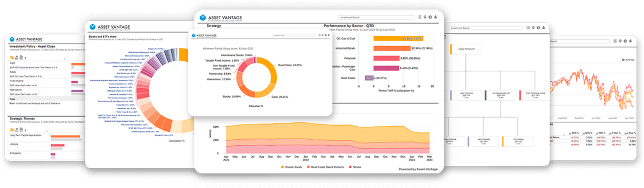Click the 'Alternatives: 12.90%' label on the donut card
Viewport: 644px width, 188px height.
[219, 79]
